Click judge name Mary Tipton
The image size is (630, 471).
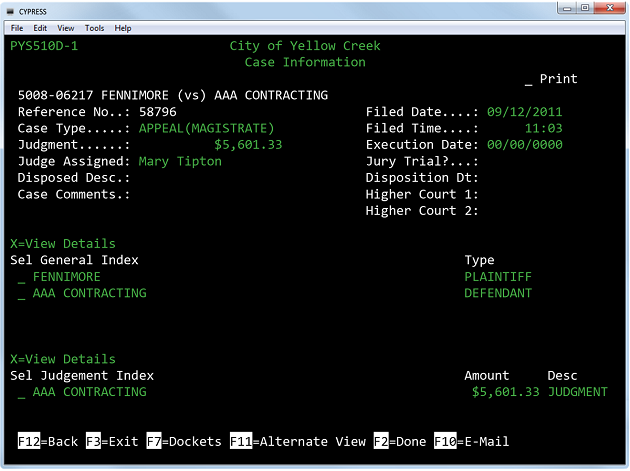(180, 162)
